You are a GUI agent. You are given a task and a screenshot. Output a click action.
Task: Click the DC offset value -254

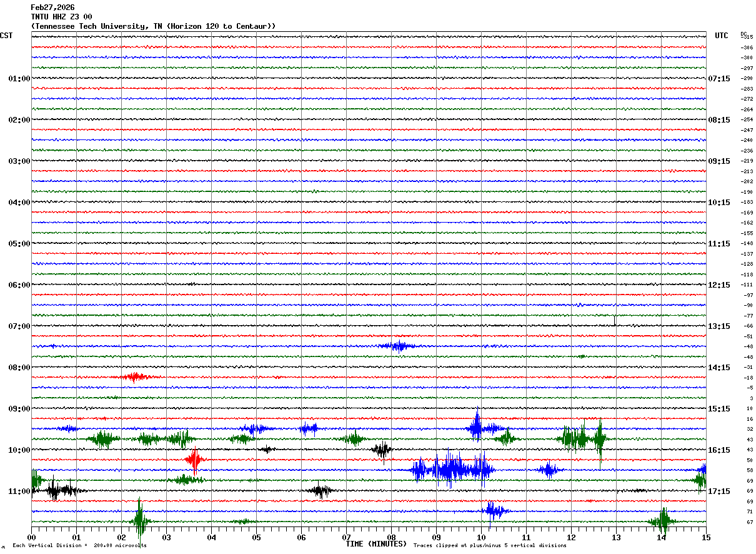(x=747, y=120)
